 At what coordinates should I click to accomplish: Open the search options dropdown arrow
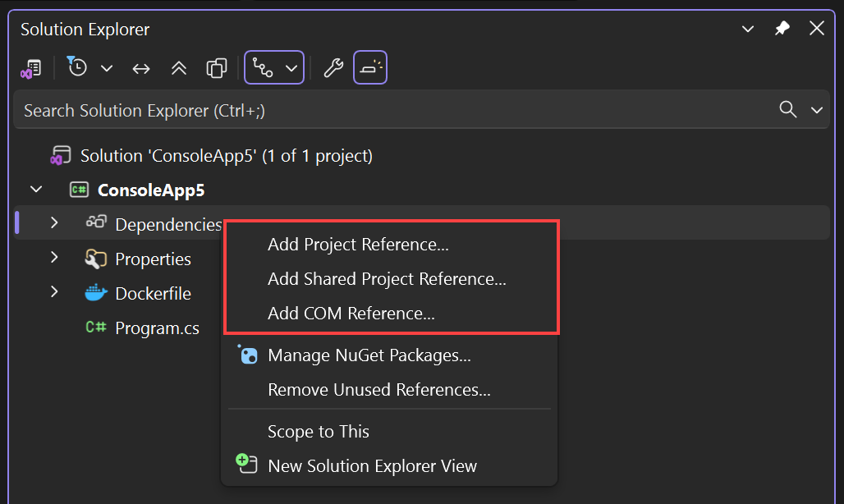point(816,109)
